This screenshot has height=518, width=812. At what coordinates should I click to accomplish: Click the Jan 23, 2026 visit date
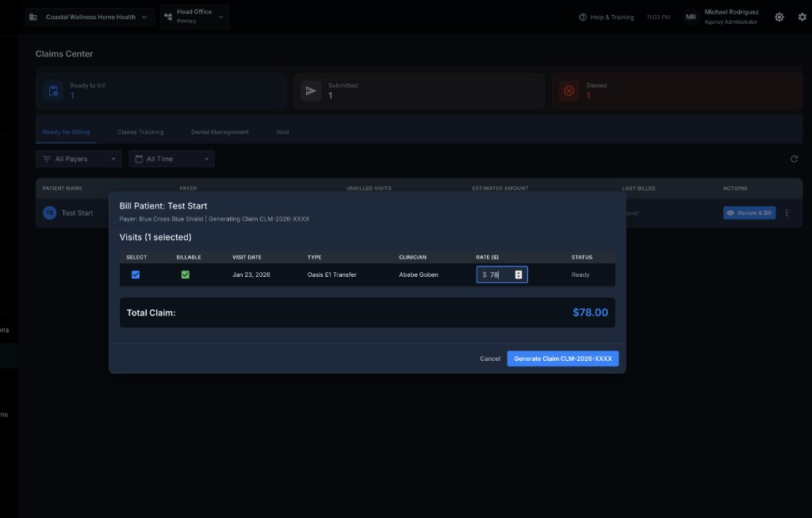coord(251,274)
